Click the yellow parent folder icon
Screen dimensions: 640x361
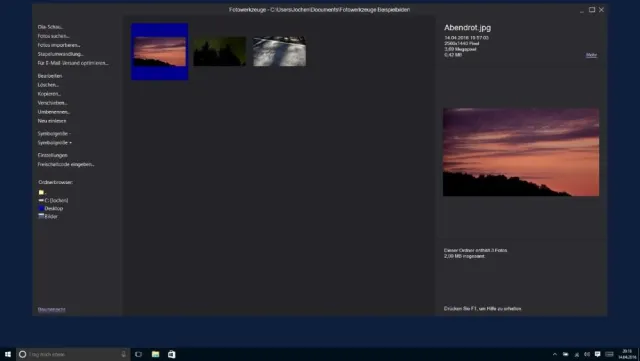(41, 192)
